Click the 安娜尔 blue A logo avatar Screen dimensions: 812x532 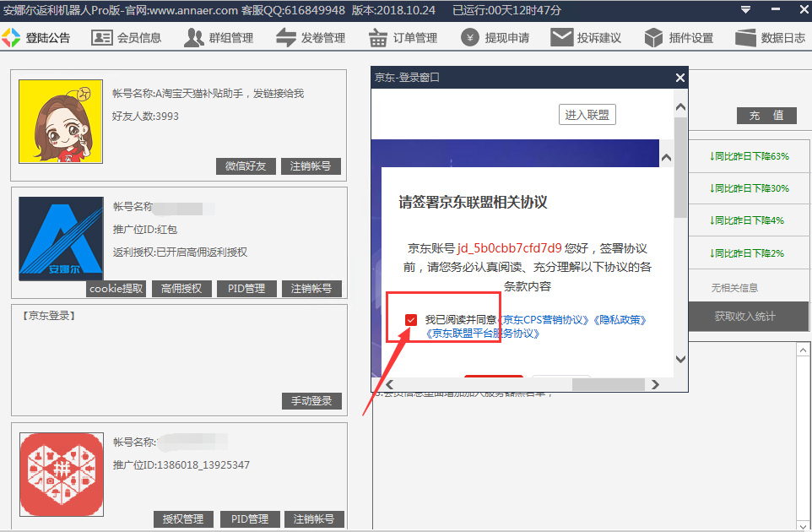pos(61,239)
